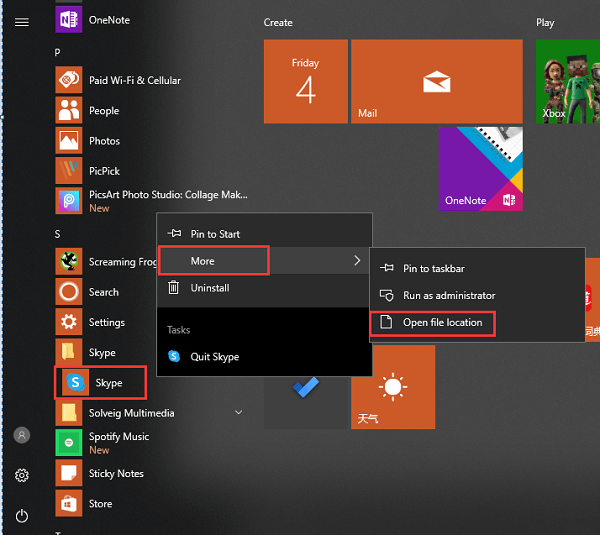This screenshot has width=600, height=535.
Task: Click the OneNote app icon in the list
Action: tap(69, 20)
